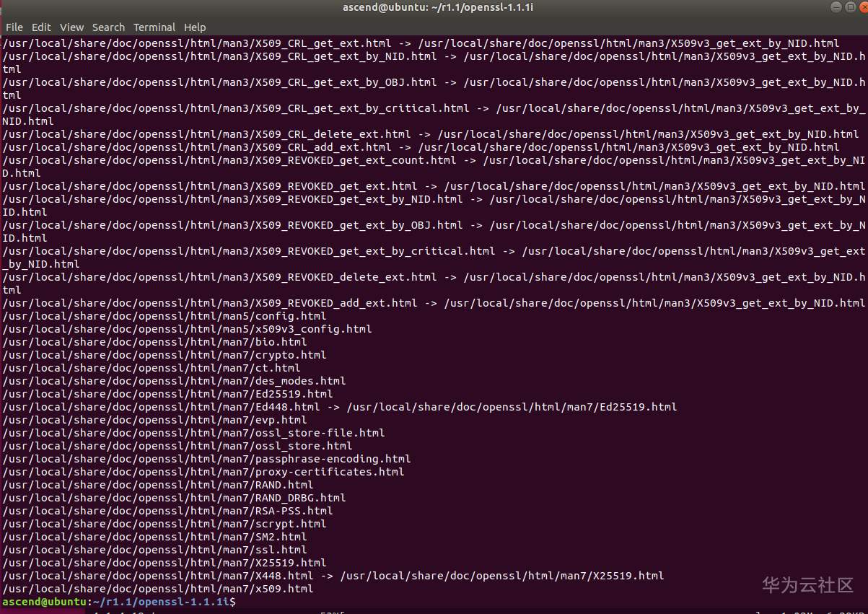Open the Edit menu
The image size is (868, 614).
pyautogui.click(x=41, y=27)
